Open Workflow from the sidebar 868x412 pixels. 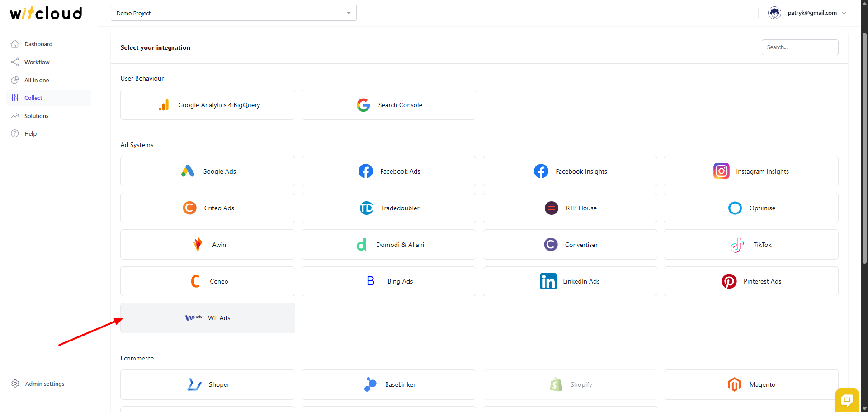click(37, 62)
